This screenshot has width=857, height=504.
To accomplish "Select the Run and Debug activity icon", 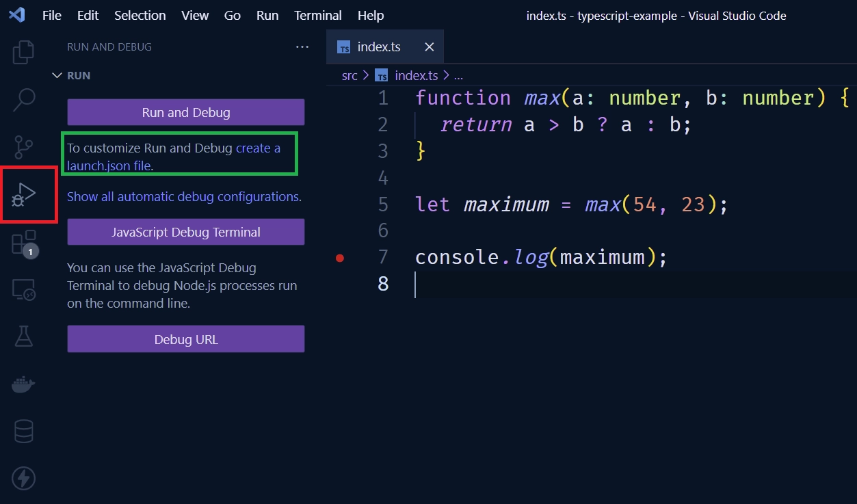I will pos(24,195).
